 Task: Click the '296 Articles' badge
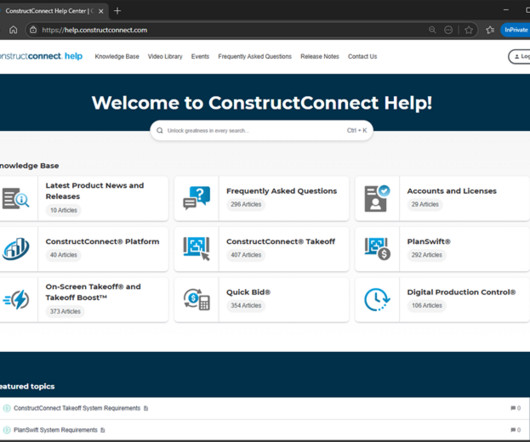[246, 204]
